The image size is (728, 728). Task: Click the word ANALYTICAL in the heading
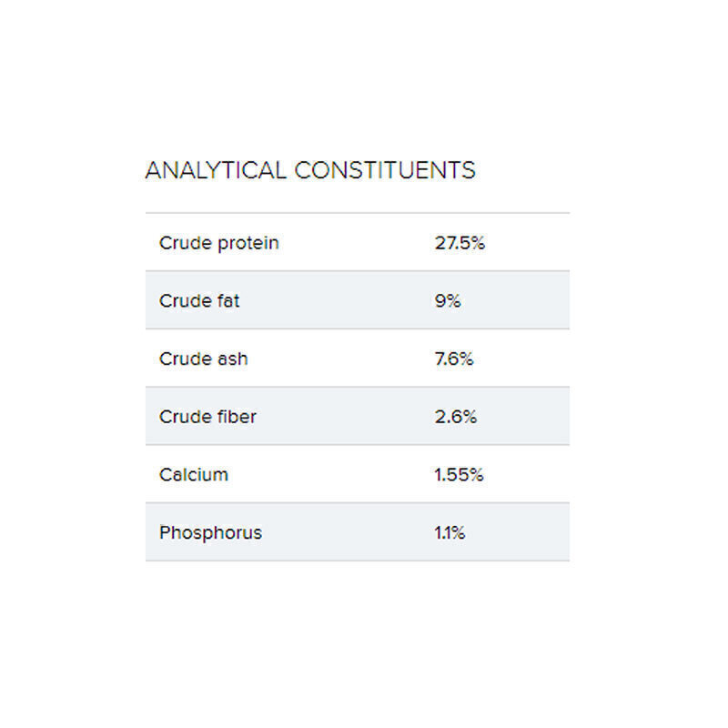216,170
